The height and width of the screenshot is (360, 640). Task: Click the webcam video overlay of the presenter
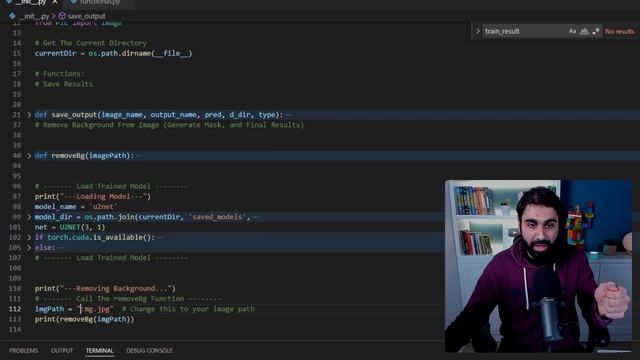pos(538,266)
